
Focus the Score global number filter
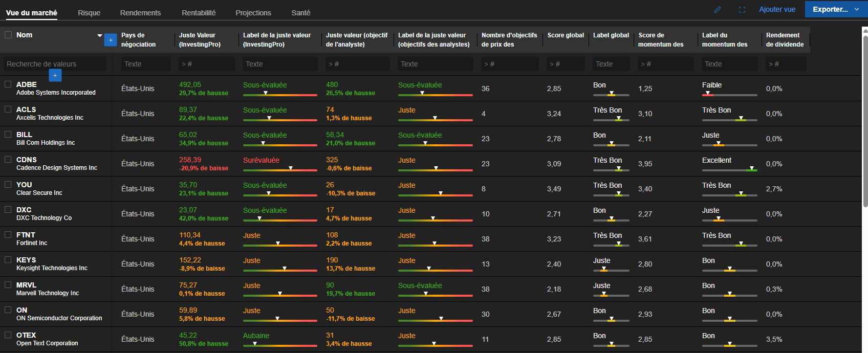point(566,64)
